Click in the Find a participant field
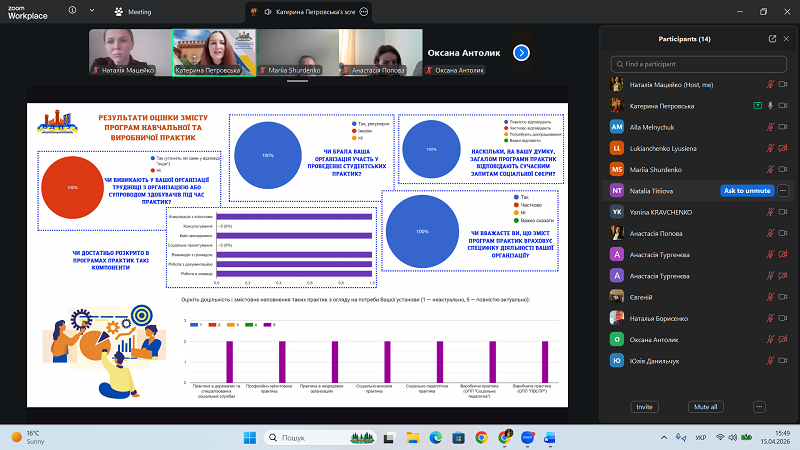Image resolution: width=800 pixels, height=450 pixels. click(x=700, y=64)
